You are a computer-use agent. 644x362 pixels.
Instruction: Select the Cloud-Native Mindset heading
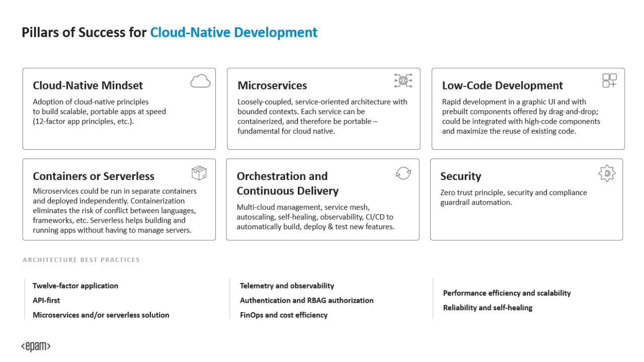[x=88, y=85]
